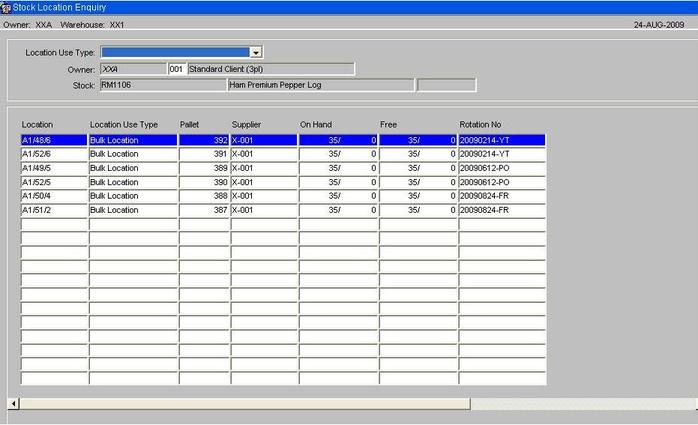Click the date 24-AUG-2009
The height and width of the screenshot is (425, 698).
click(x=659, y=25)
